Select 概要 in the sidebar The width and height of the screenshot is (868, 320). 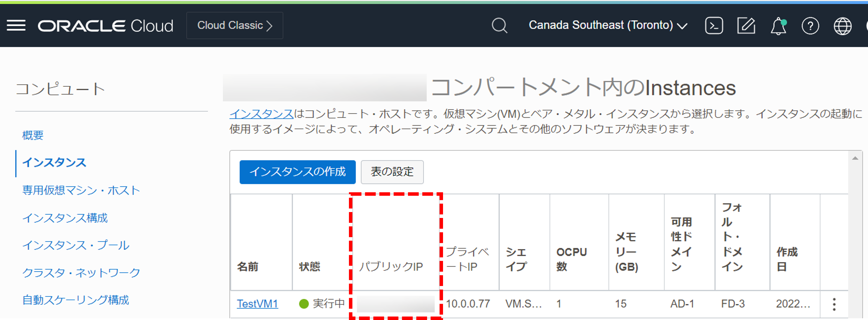coord(32,136)
